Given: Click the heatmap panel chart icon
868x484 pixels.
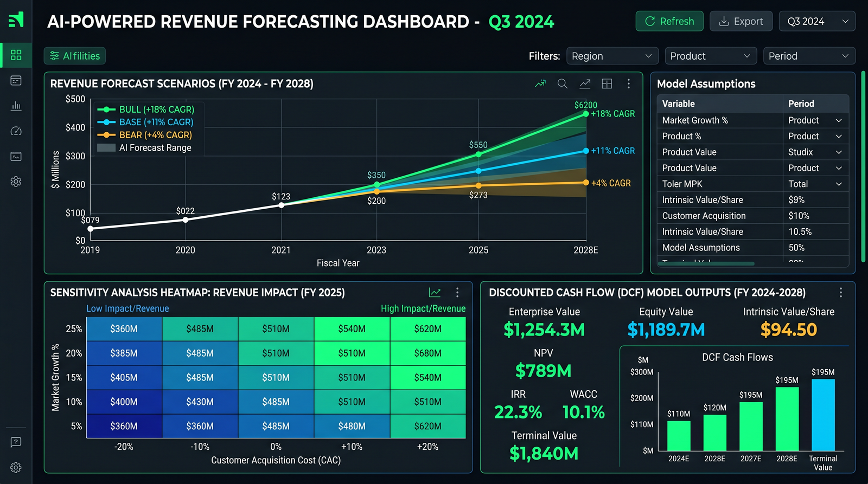Looking at the screenshot, I should (435, 293).
